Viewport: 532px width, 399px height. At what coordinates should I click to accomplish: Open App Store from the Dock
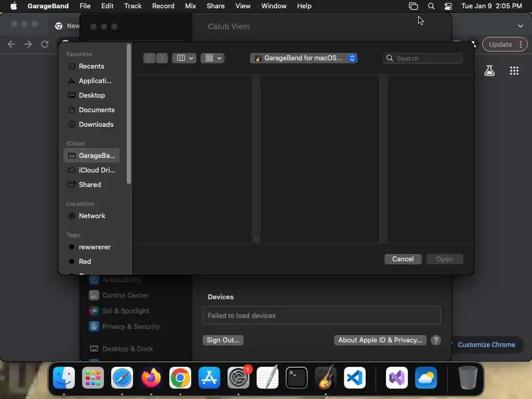pyautogui.click(x=209, y=378)
